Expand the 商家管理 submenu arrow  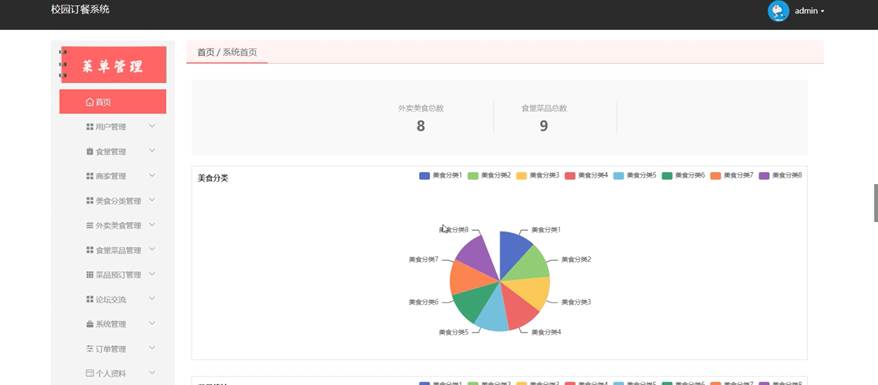[152, 176]
